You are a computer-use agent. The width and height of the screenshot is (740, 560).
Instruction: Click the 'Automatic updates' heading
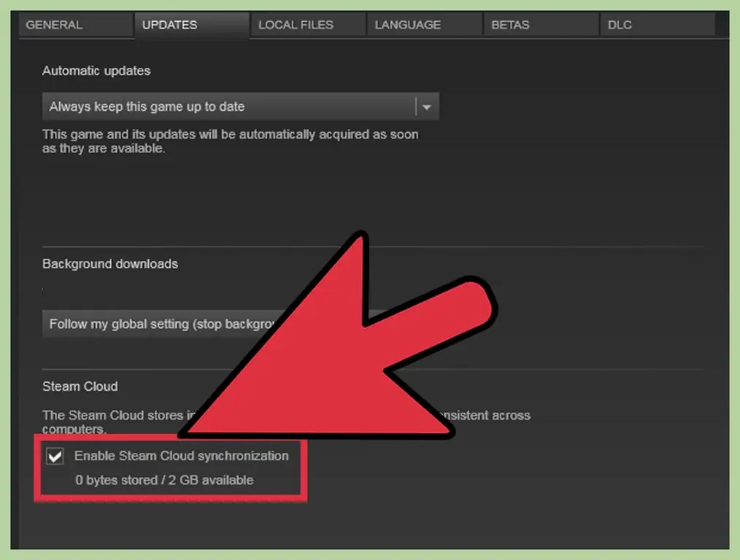point(96,71)
